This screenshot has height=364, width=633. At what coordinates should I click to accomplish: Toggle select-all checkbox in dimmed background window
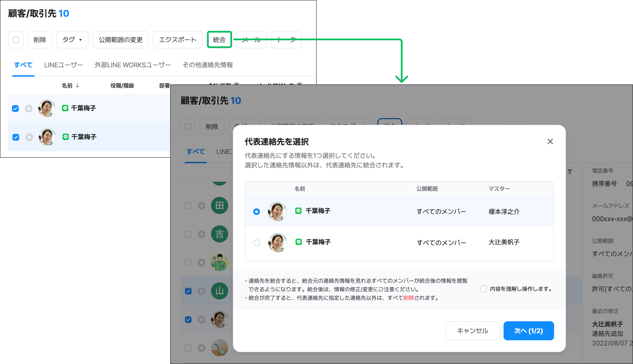[188, 127]
